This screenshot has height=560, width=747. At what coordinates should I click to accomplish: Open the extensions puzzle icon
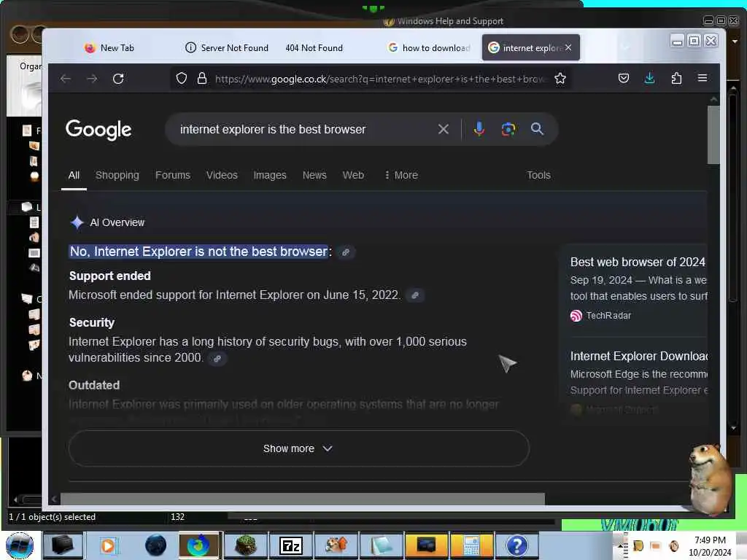[676, 78]
